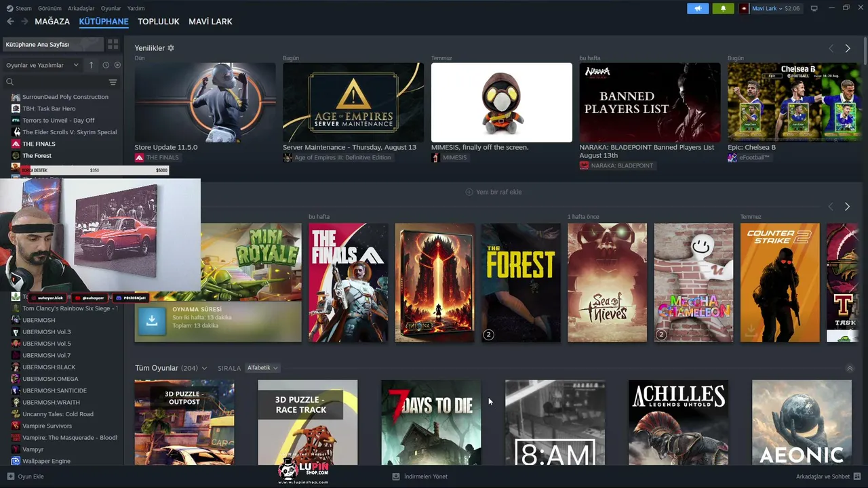Viewport: 868px width, 488px height.
Task: Switch to the MAĞAZA tab
Action: (x=52, y=22)
